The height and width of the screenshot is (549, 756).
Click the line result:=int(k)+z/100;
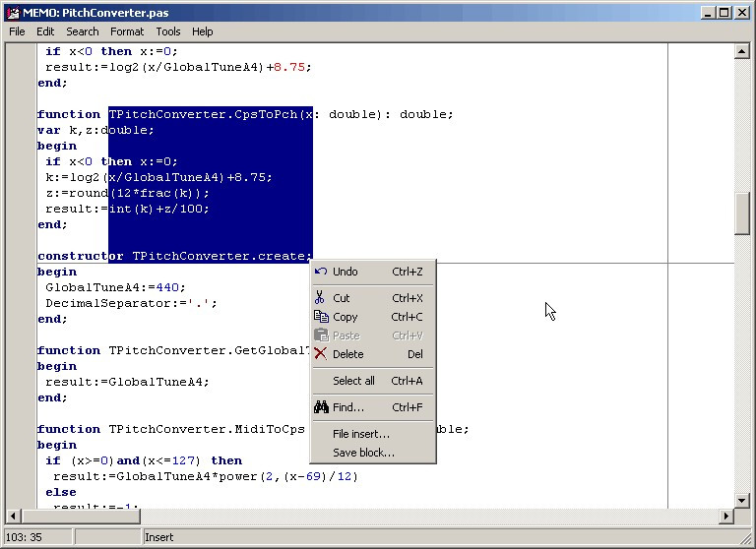pyautogui.click(x=127, y=209)
